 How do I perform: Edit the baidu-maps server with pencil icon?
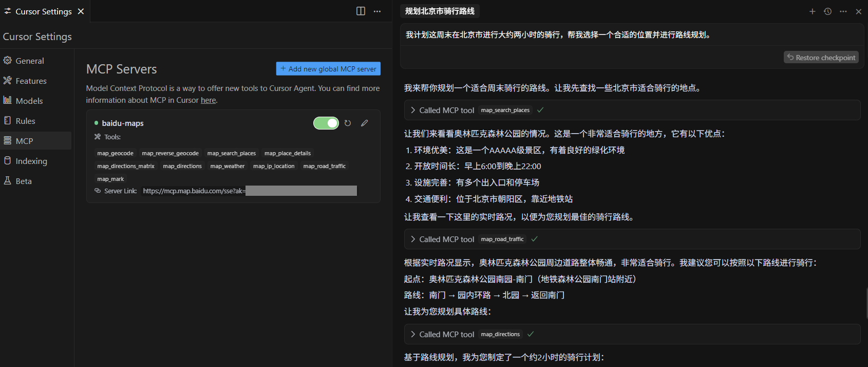click(x=365, y=123)
